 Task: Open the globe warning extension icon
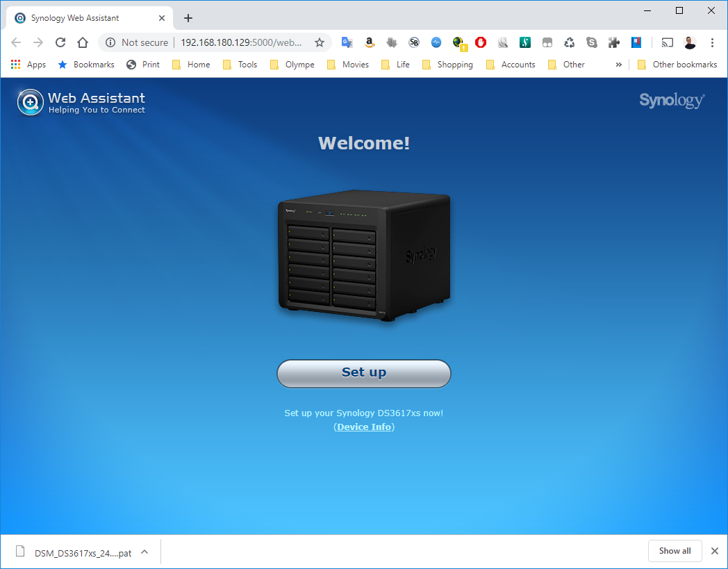(459, 44)
